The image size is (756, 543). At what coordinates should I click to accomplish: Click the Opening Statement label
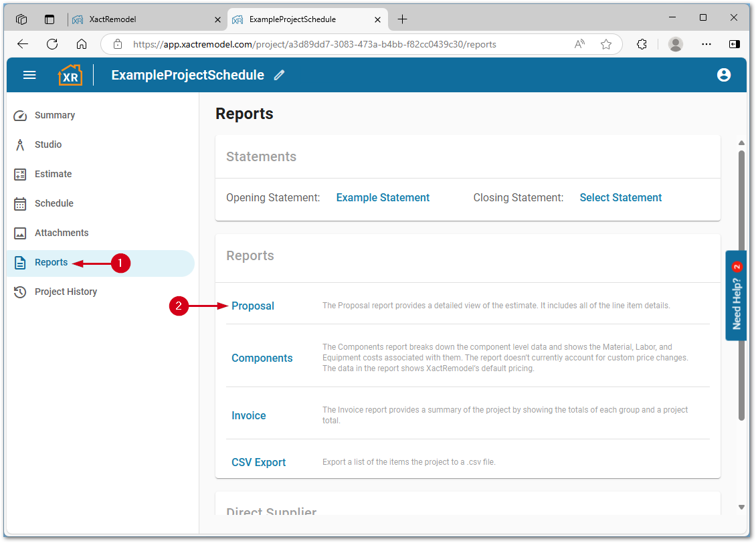(273, 197)
